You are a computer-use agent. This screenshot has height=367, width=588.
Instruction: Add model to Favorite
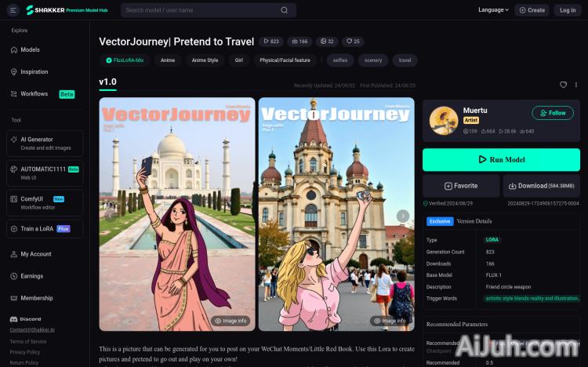pos(461,186)
